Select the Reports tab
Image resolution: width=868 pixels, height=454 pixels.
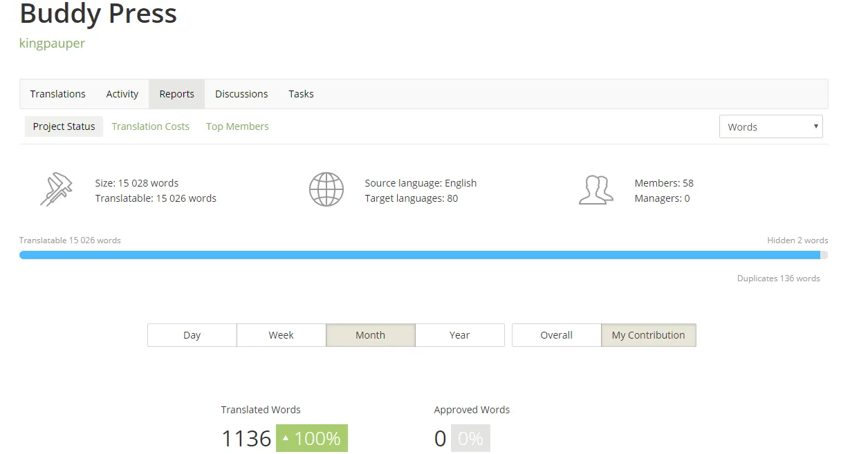pos(177,94)
